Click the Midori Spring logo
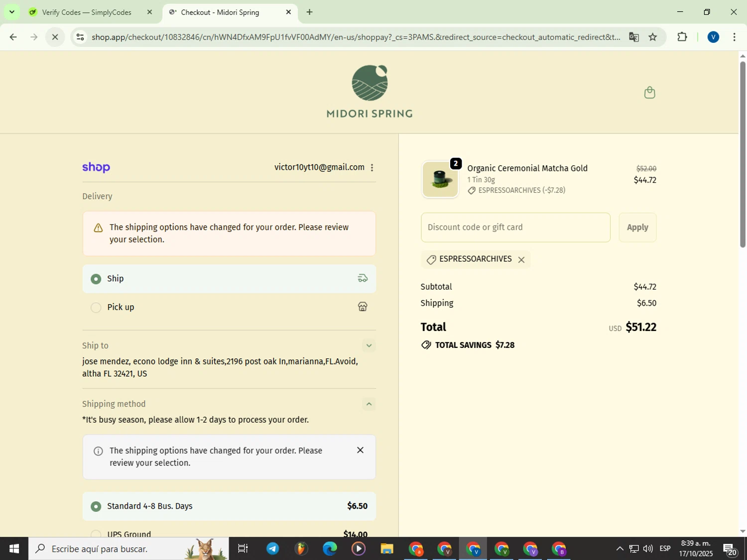Screen dimensions: 747x560 click(x=370, y=92)
